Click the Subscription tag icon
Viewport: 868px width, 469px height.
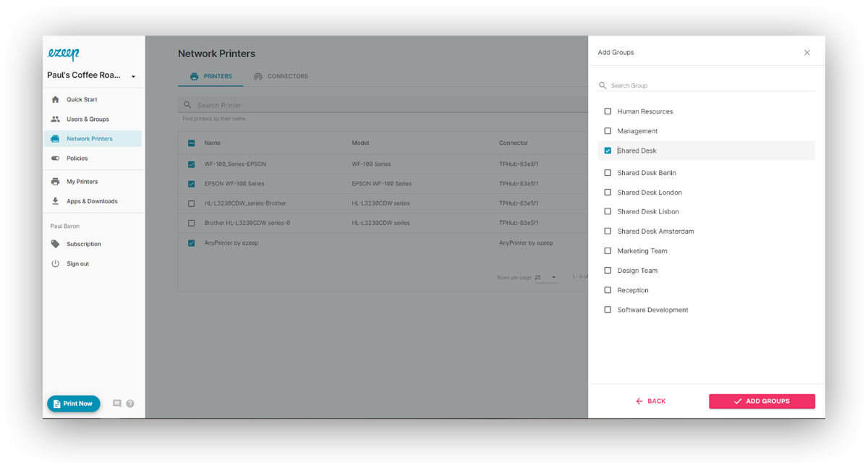56,244
